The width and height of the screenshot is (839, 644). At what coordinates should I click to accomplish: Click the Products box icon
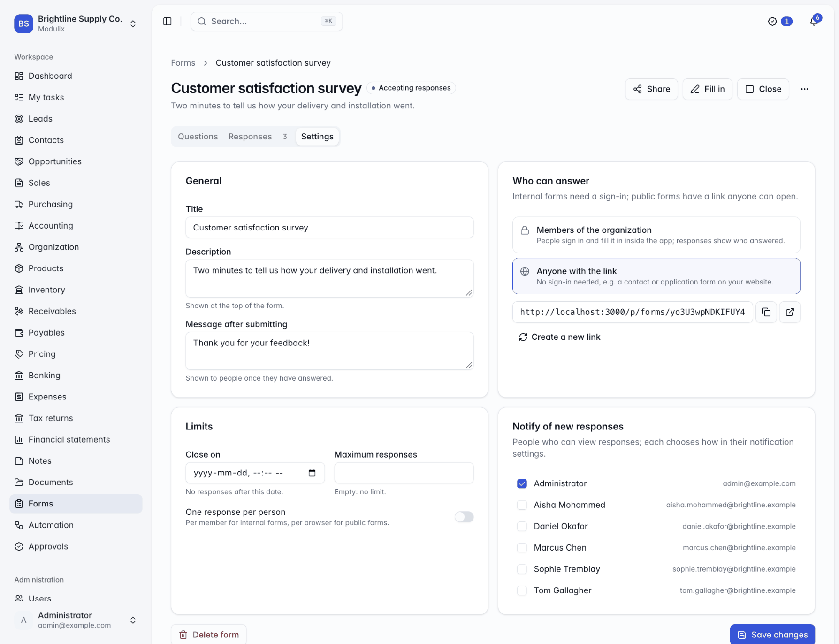19,268
